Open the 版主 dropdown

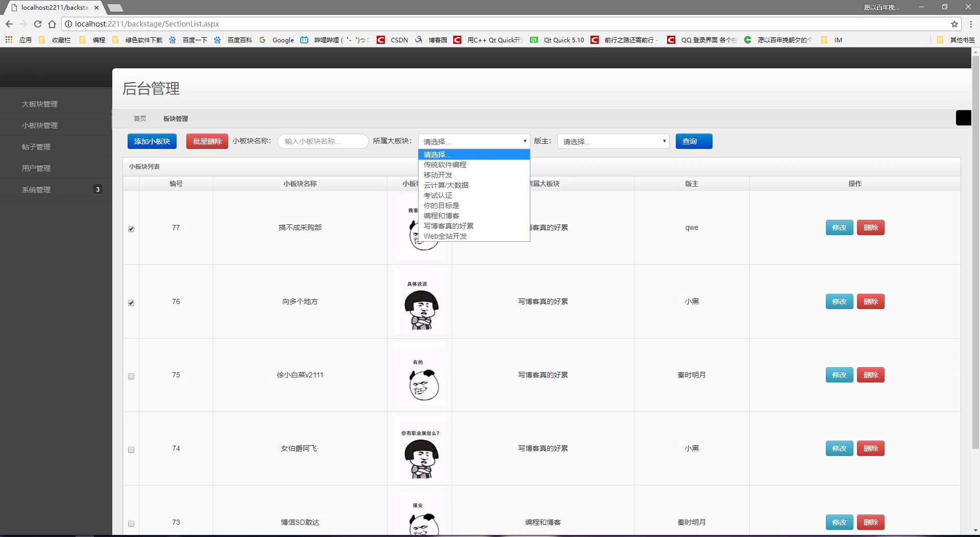[613, 141]
